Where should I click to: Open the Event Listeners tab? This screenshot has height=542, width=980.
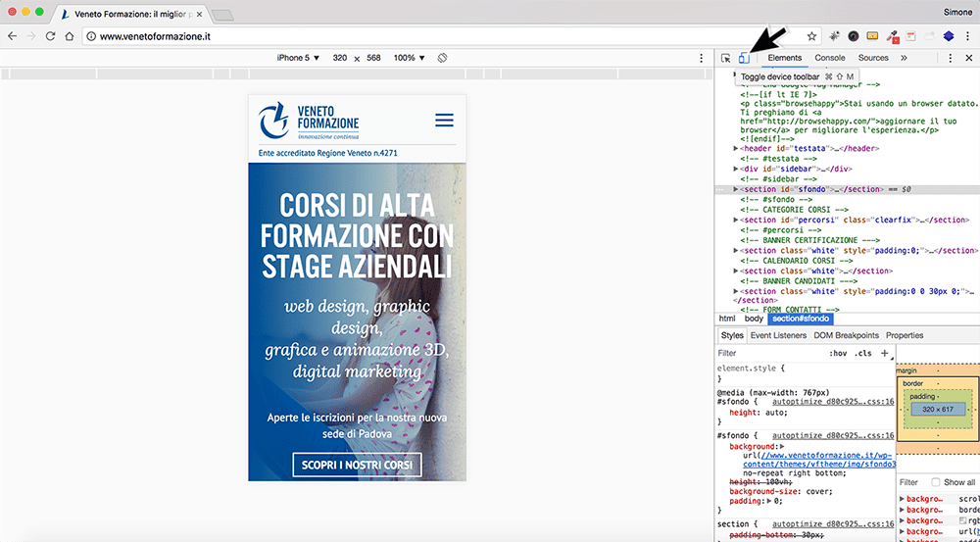[x=778, y=335]
